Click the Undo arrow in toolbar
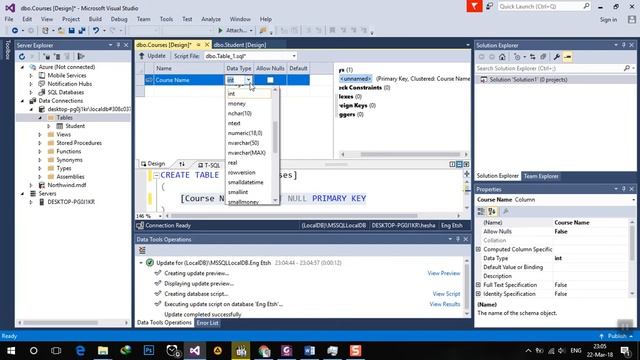This screenshot has height=360, width=640. (x=96, y=31)
